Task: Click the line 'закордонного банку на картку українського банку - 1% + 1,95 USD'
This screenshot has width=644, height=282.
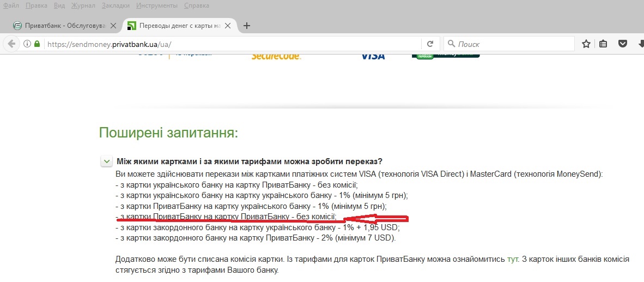Action: (x=258, y=228)
